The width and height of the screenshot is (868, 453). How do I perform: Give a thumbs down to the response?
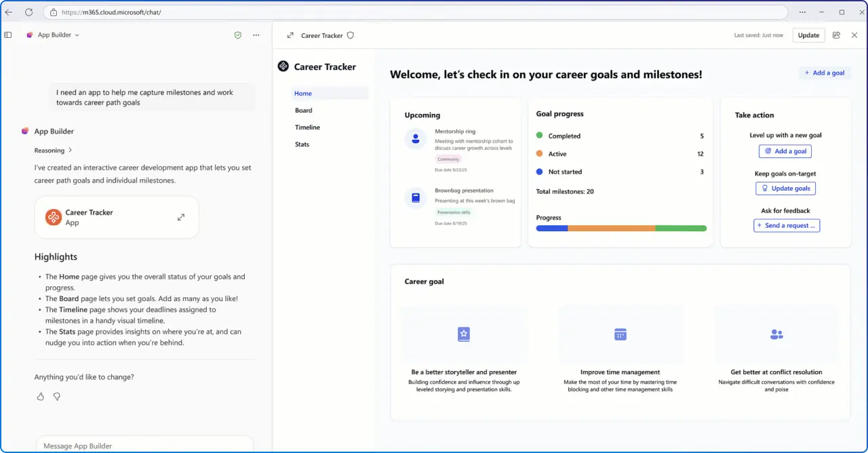point(57,396)
